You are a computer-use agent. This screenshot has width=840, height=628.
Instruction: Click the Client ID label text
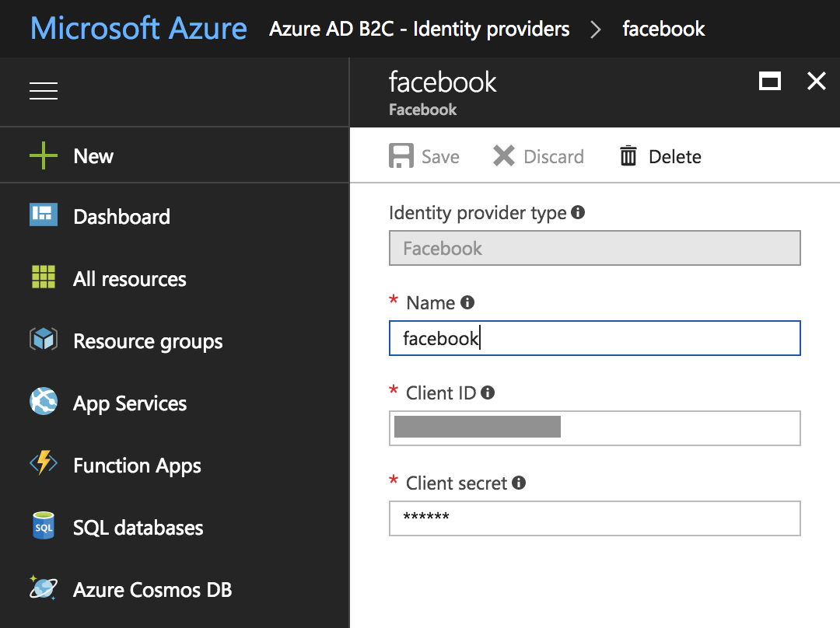pyautogui.click(x=441, y=393)
